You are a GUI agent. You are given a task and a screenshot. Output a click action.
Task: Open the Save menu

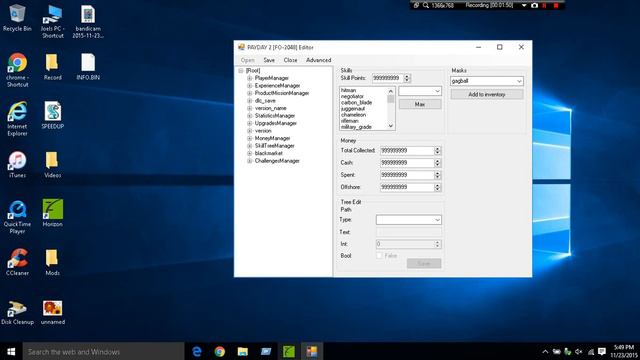tap(269, 60)
